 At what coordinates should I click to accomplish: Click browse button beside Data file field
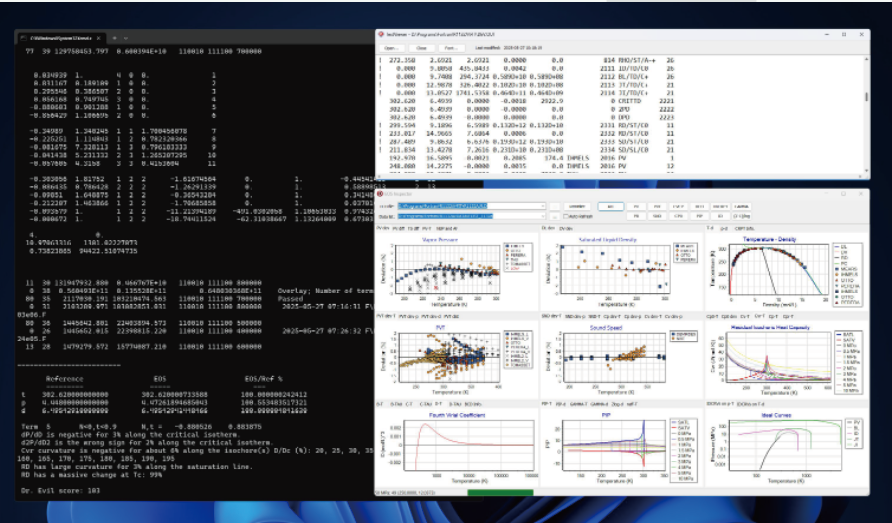point(555,216)
